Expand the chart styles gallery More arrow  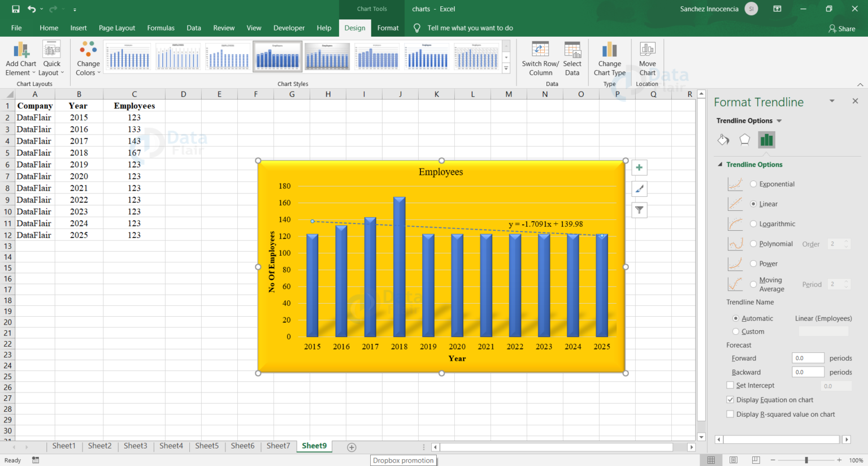click(506, 68)
